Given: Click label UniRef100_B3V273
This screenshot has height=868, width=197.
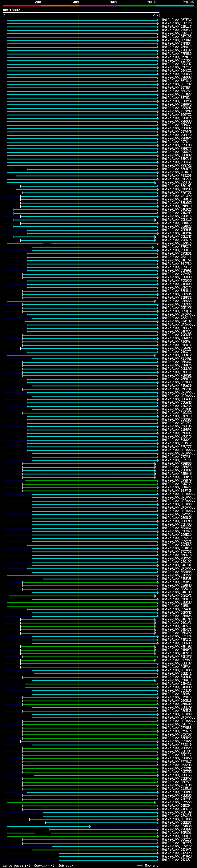Looking at the screenshot, I should pyautogui.click(x=176, y=538).
